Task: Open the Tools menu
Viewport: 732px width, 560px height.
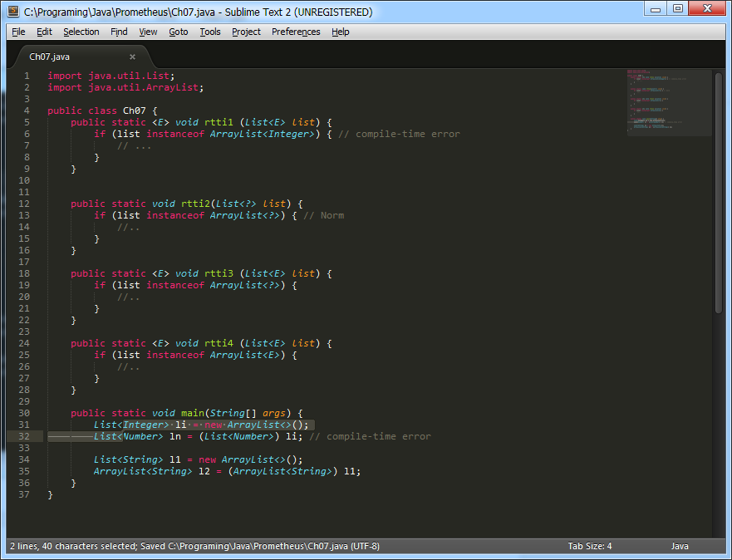Action: pos(210,32)
